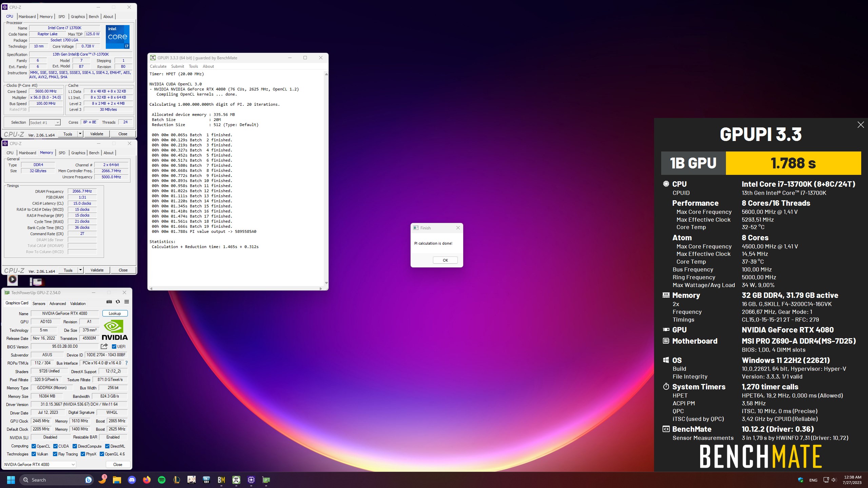Image resolution: width=868 pixels, height=488 pixels.
Task: Toggle the DirectML checkbox
Action: 107,446
